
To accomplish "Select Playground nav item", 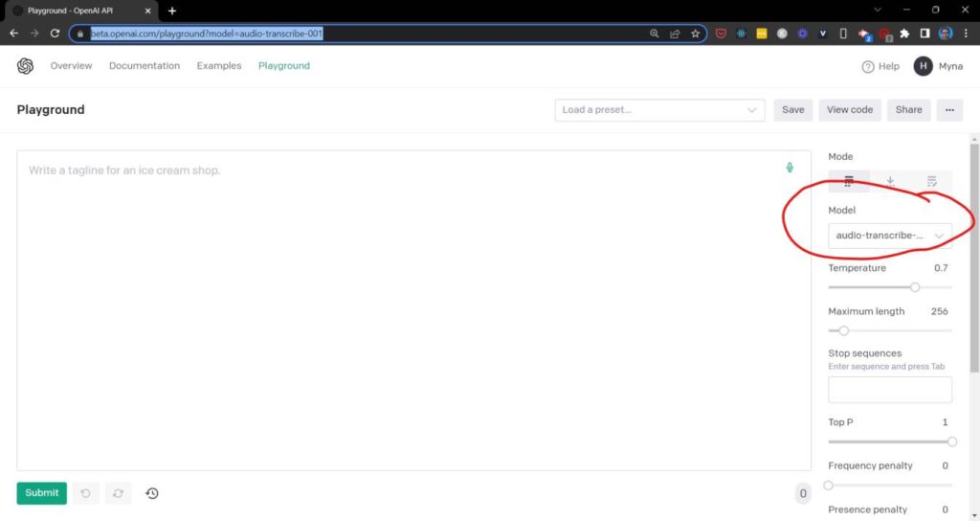I will coord(283,66).
